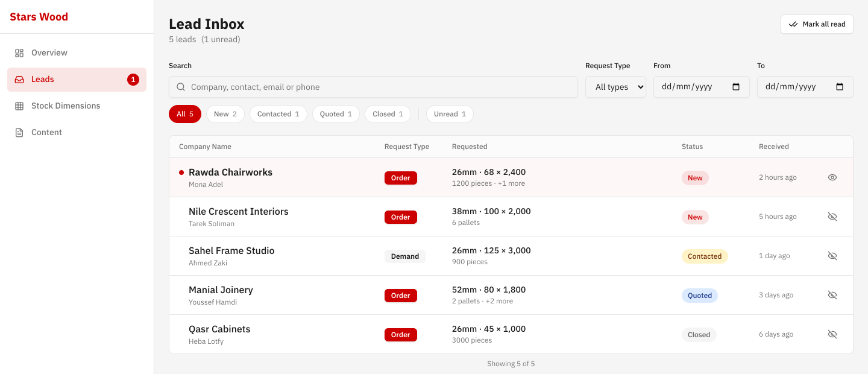Viewport: 868px width, 374px height.
Task: Click the Demand tag on Sahel Frame Studio row
Action: 405,256
